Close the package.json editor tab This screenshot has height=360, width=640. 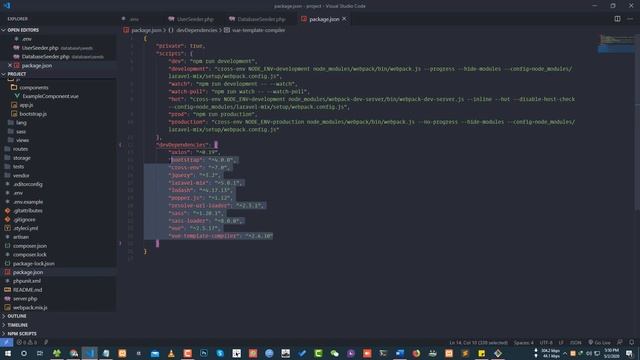(x=344, y=19)
